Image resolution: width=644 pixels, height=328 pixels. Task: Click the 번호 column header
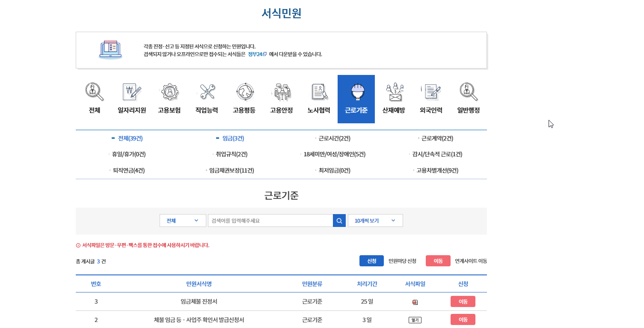[96, 284]
